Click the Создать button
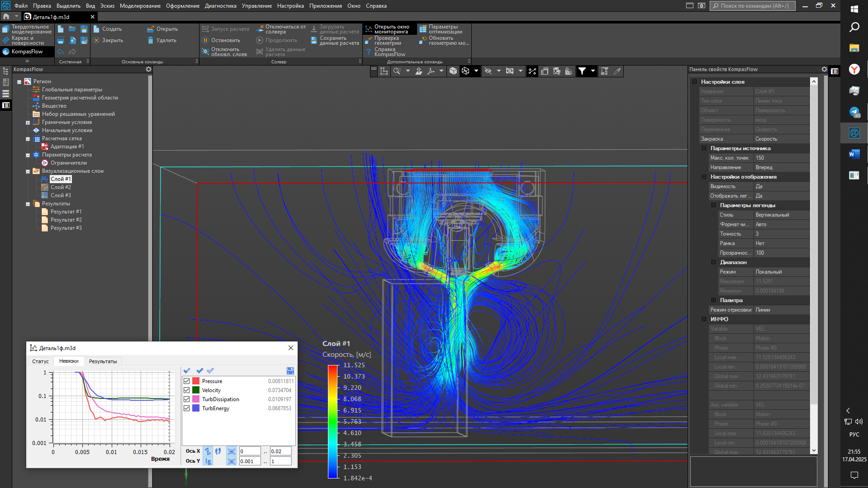 107,29
